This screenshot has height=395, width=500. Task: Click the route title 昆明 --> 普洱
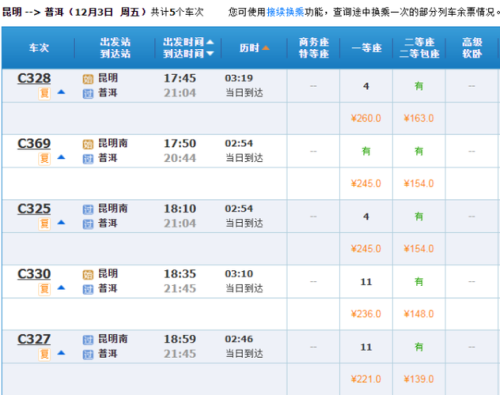coord(33,12)
